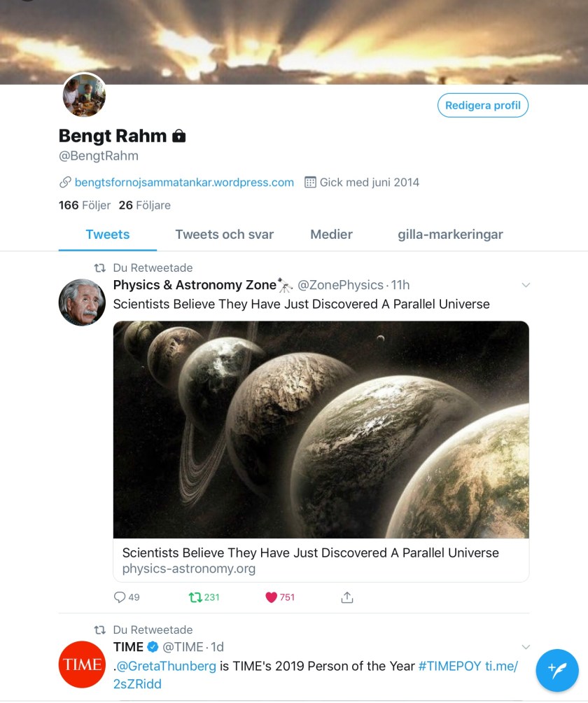Open the bengtsfornojsammatankar.wordpress.com link
Viewport: 588px width, 703px height.
(184, 182)
